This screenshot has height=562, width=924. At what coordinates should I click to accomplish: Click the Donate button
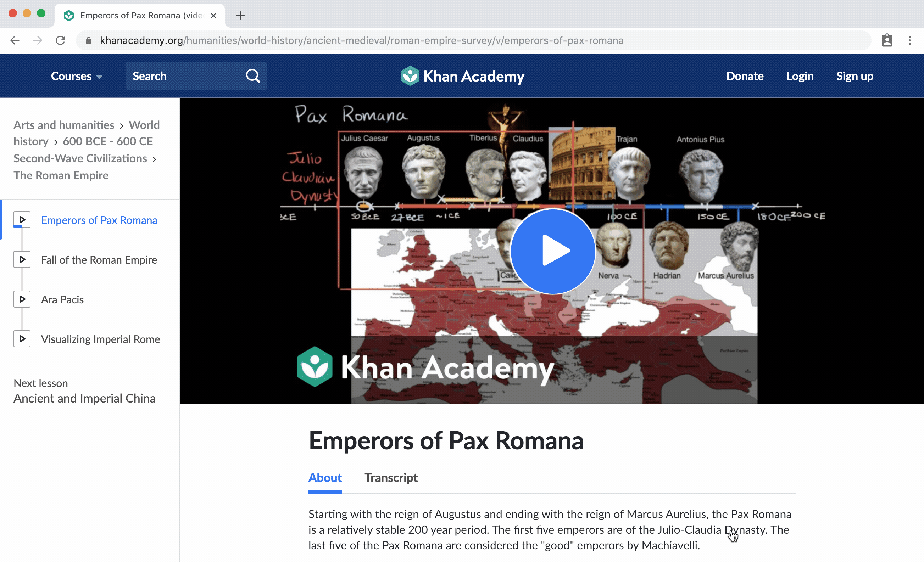745,76
